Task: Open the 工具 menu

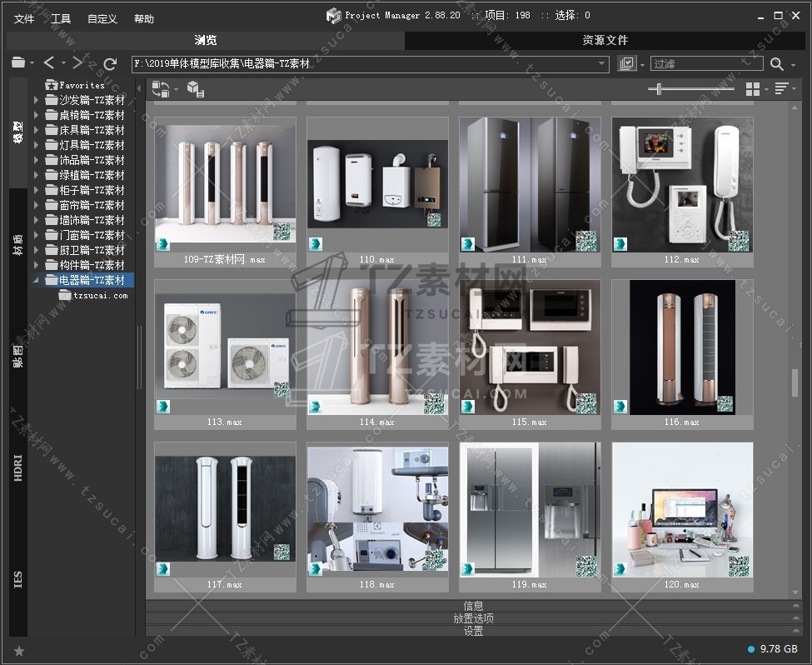Action: (x=61, y=19)
